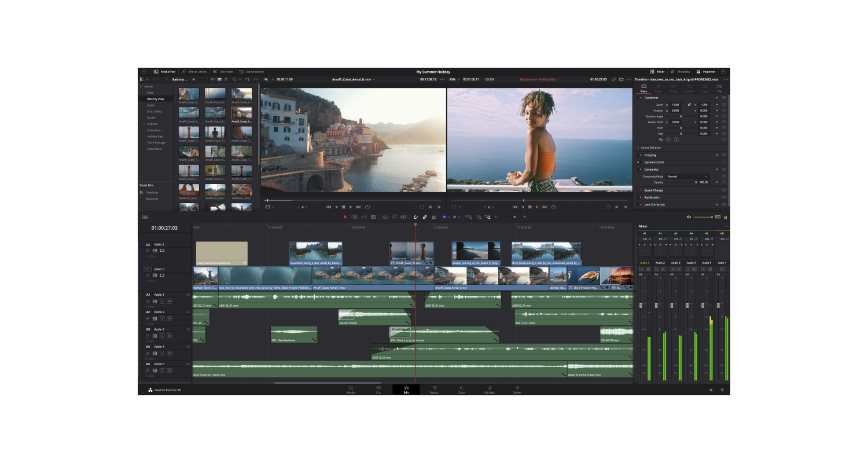
Task: Open the File tab in Inspector
Action: pos(719,88)
